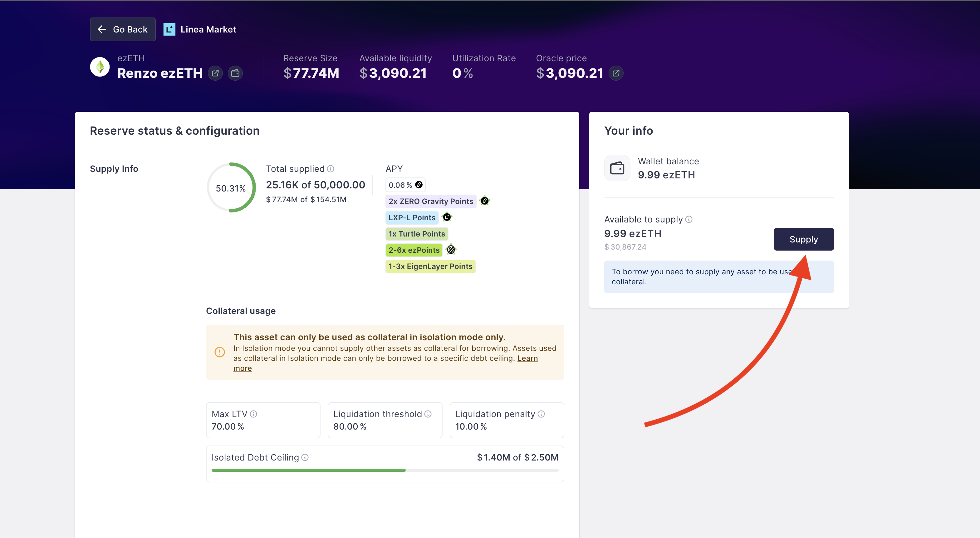Click add-to-wallet icon next to Renzo ezETH

(x=235, y=73)
